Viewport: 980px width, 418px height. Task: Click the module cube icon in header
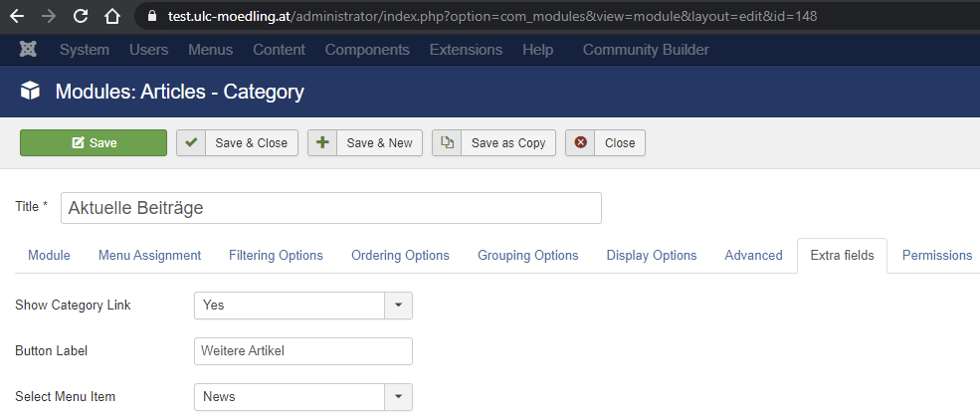(x=31, y=93)
